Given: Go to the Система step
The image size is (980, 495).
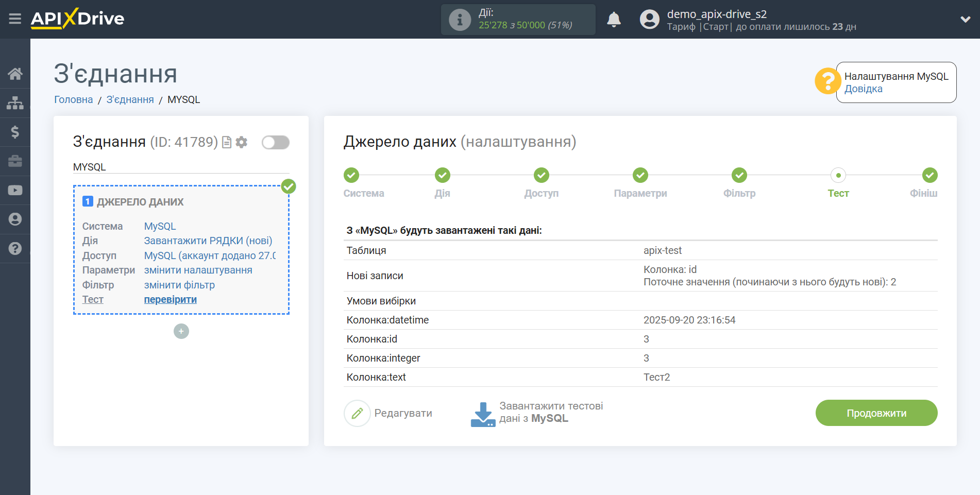Looking at the screenshot, I should 351,175.
